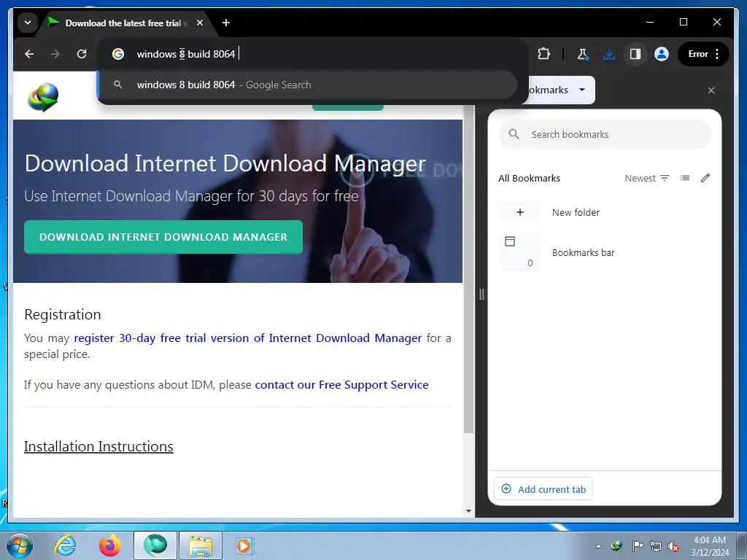This screenshot has width=747, height=560.
Task: Click the IDM system tray icon
Action: [x=616, y=546]
